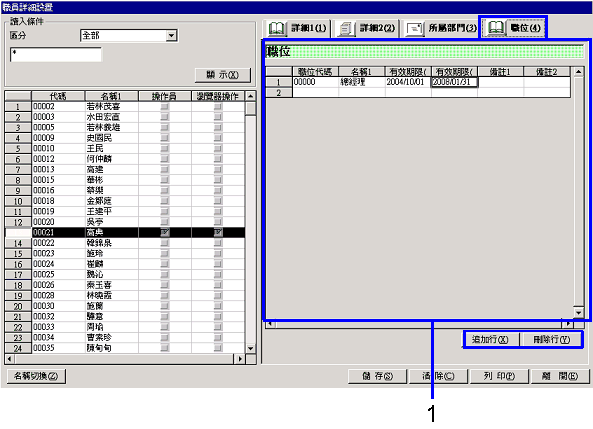Click the document icon on 詳細2(2) tab
Viewport: 593px width, 429px height.
tap(345, 29)
